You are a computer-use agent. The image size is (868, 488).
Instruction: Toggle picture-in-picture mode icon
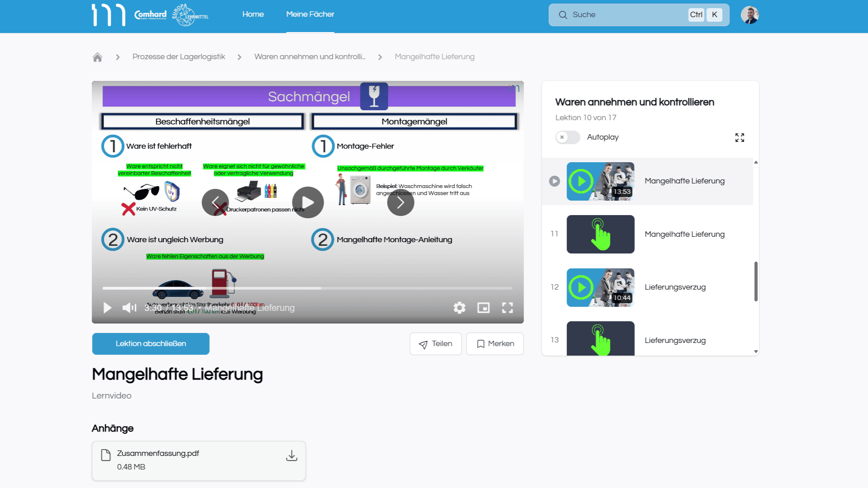click(x=483, y=308)
